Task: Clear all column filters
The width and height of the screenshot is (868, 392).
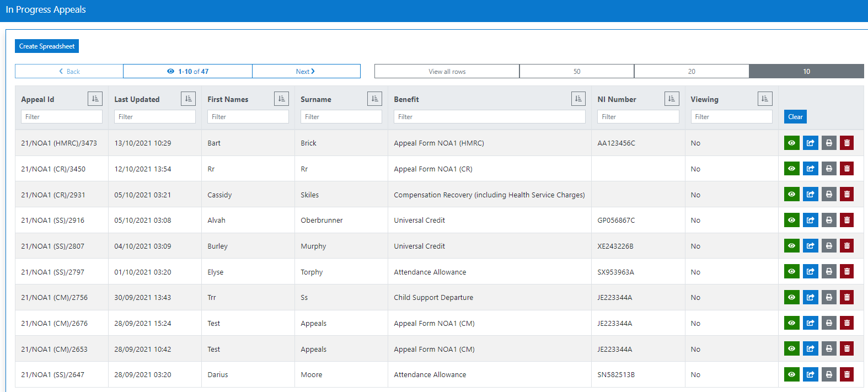Action: pos(795,117)
